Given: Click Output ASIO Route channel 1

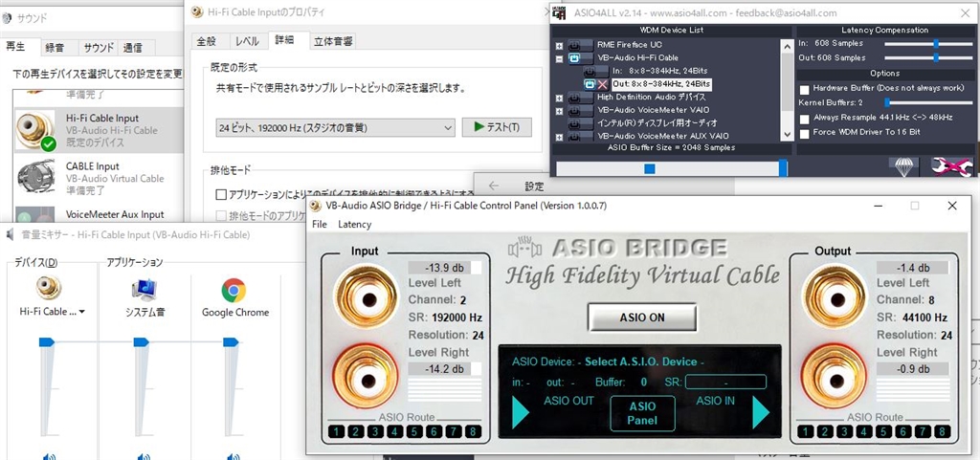Looking at the screenshot, I should [x=805, y=431].
